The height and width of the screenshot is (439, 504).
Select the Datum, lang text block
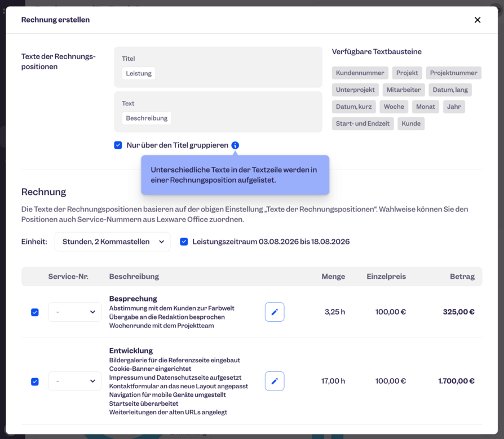point(450,90)
